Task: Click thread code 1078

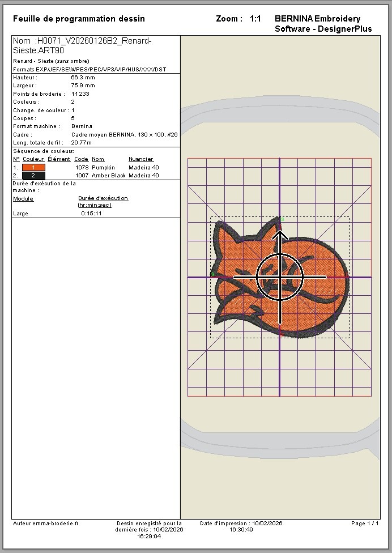Action: 82,168
